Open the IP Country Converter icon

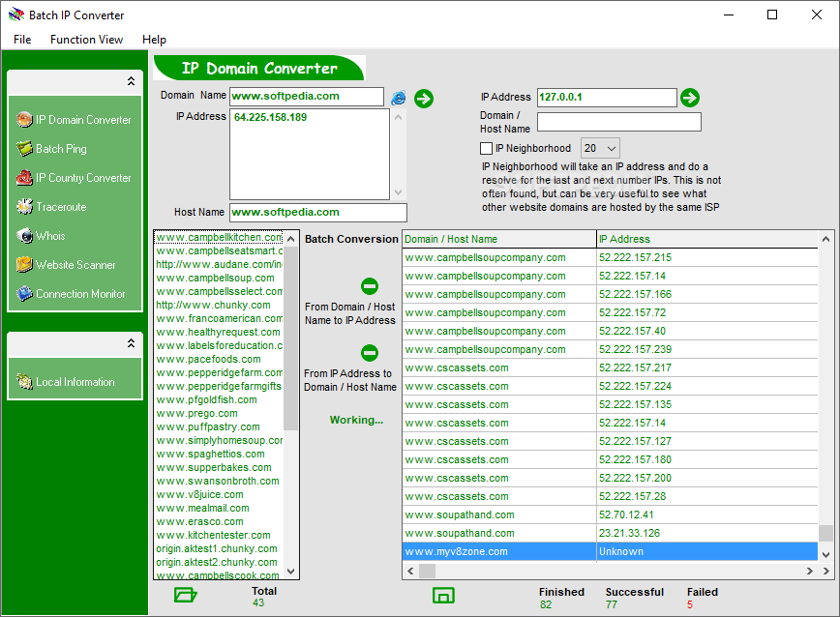click(x=24, y=177)
